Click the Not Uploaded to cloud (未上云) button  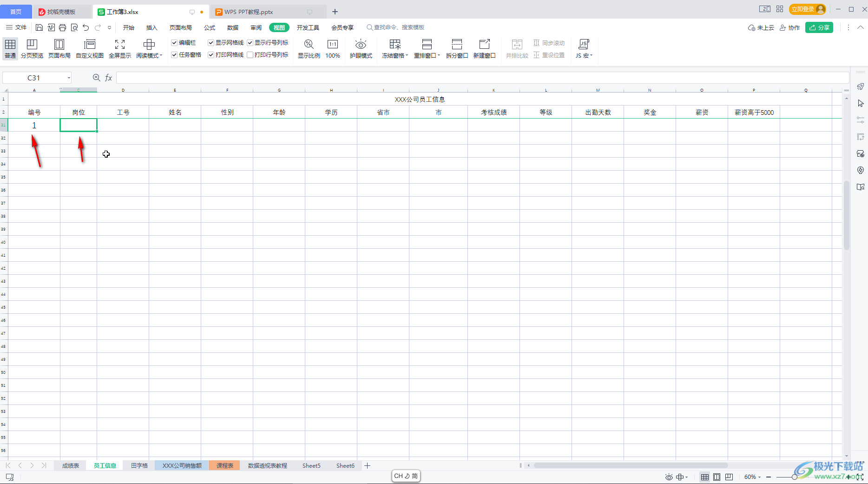coord(761,27)
